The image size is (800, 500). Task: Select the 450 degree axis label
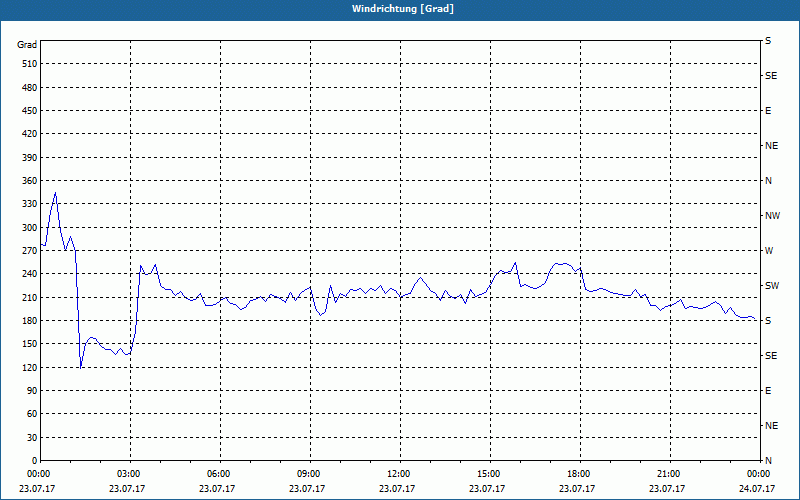coord(30,111)
